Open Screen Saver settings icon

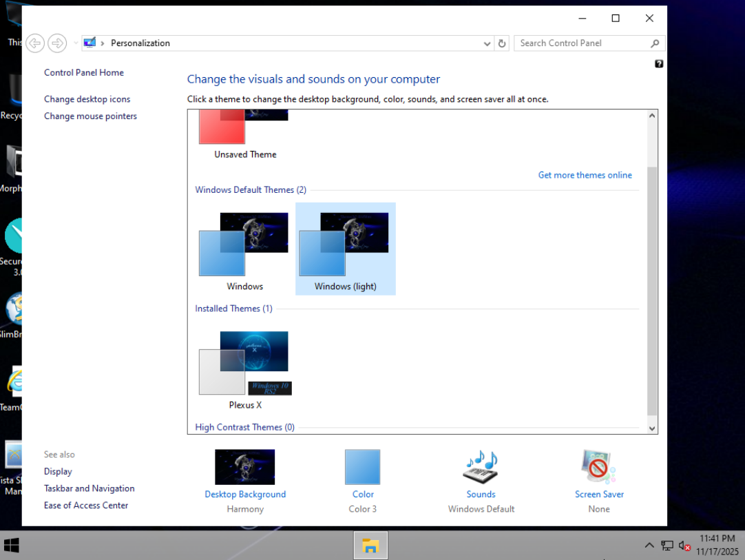click(598, 467)
